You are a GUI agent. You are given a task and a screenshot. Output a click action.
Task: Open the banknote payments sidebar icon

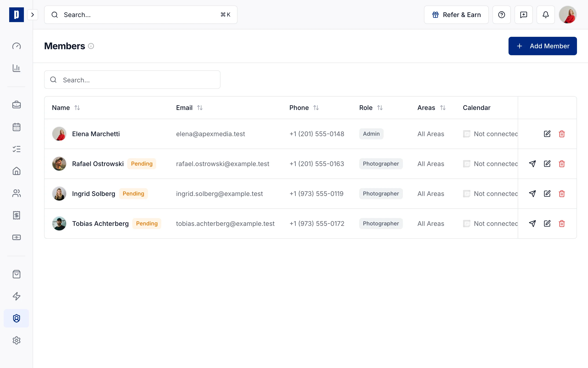tap(16, 237)
